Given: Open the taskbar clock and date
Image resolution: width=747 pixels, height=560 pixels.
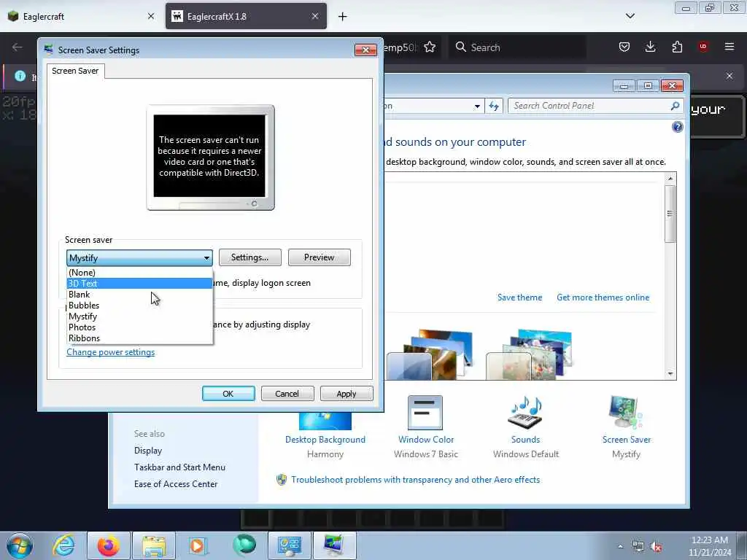Looking at the screenshot, I should click(x=710, y=546).
